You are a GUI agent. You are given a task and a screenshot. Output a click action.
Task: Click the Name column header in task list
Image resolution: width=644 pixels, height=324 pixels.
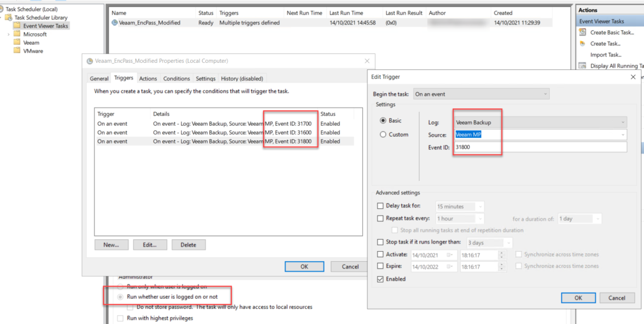[152, 13]
